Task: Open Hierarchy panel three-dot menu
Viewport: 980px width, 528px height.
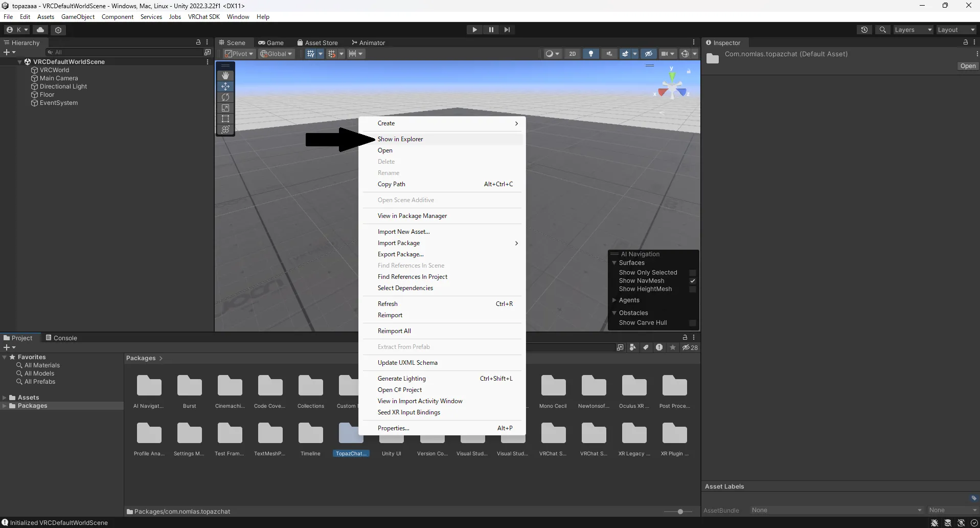Action: point(207,42)
